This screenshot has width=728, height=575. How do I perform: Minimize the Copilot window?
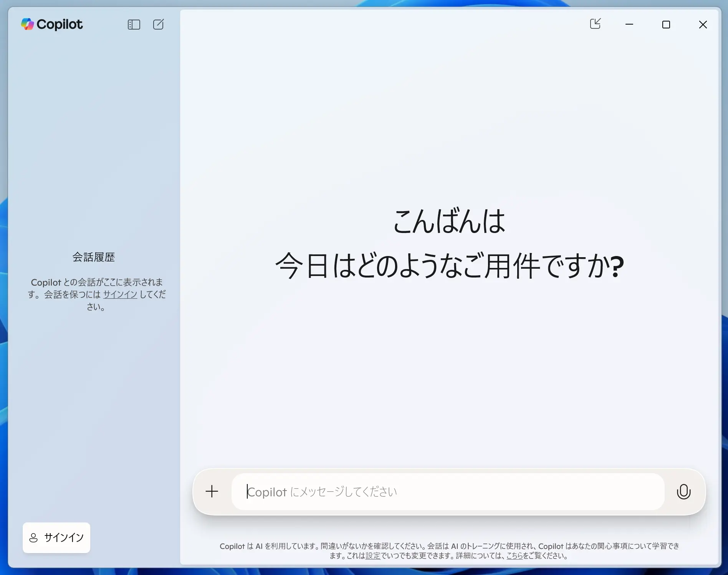coord(629,24)
